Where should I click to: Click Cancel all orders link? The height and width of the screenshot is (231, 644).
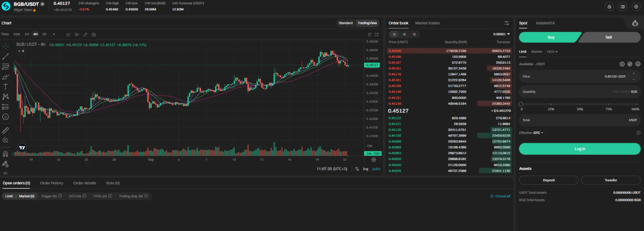pyautogui.click(x=500, y=196)
